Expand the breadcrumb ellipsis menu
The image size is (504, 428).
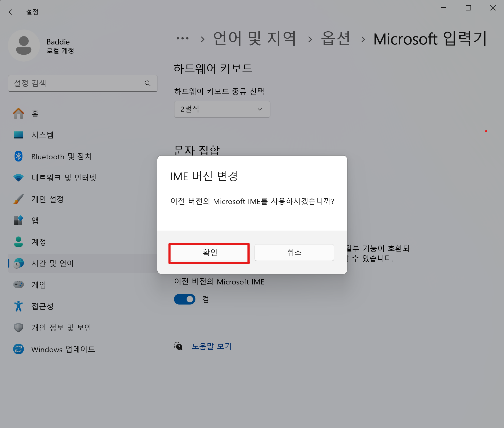183,39
